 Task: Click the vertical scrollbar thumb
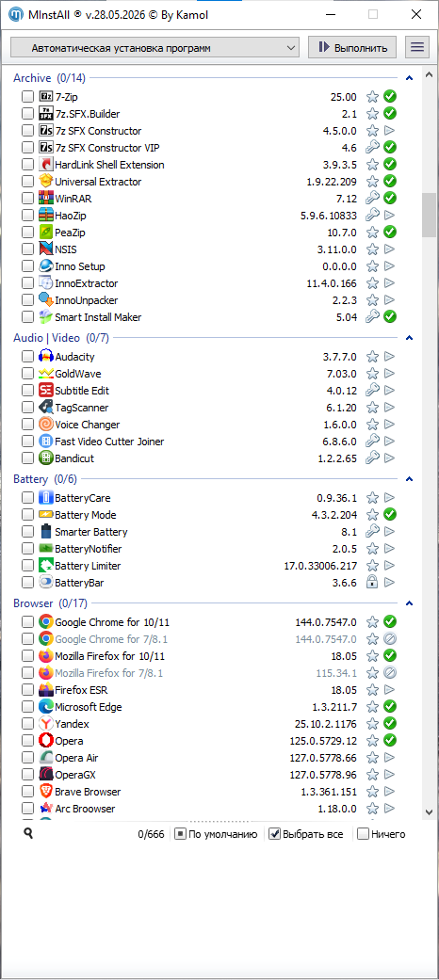tap(429, 215)
